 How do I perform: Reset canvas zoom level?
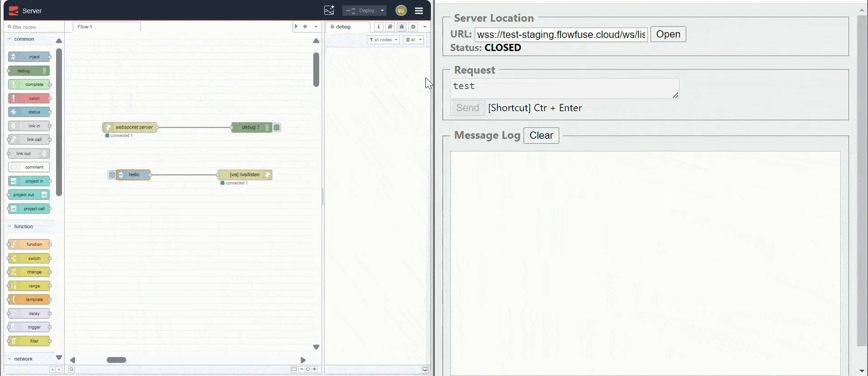pos(308,369)
